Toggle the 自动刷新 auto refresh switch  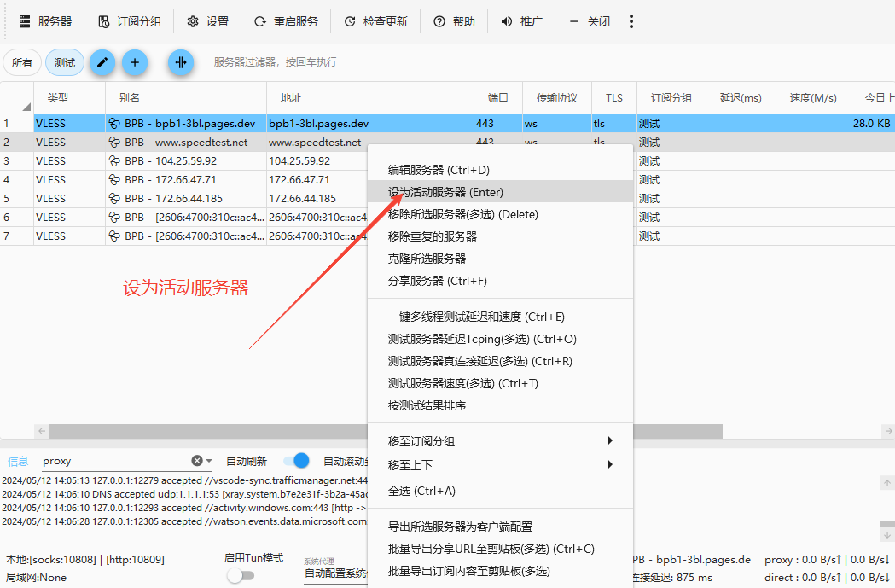296,461
